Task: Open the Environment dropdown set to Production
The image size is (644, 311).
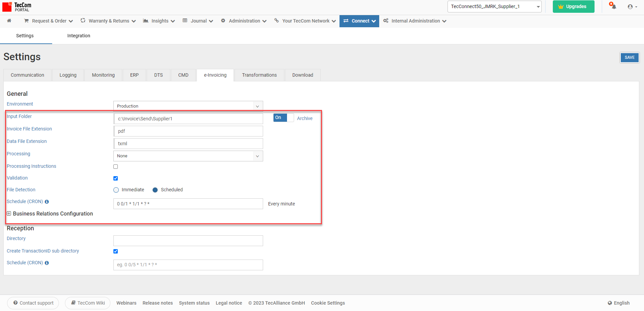Action: (x=188, y=106)
